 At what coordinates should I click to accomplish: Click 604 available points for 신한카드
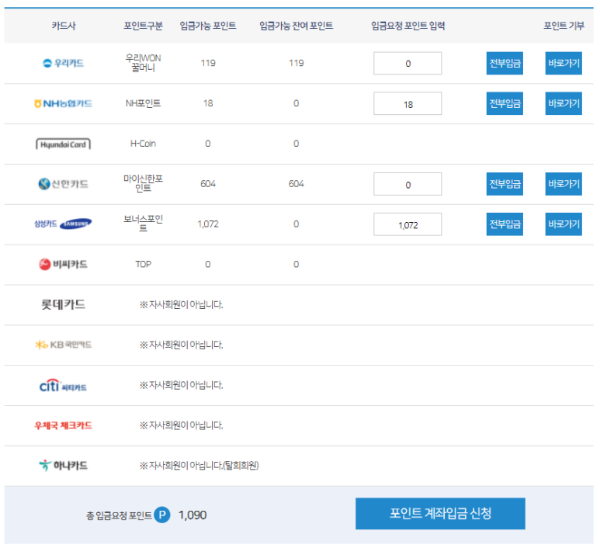(208, 184)
